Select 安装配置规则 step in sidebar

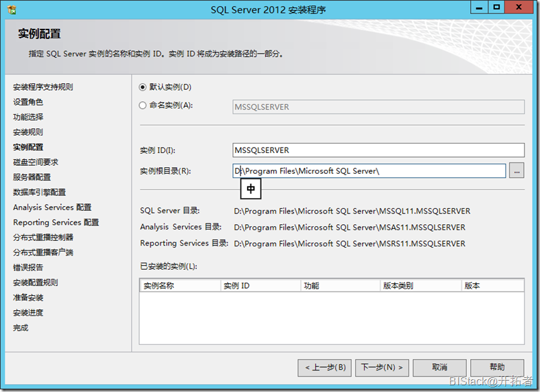pyautogui.click(x=36, y=283)
